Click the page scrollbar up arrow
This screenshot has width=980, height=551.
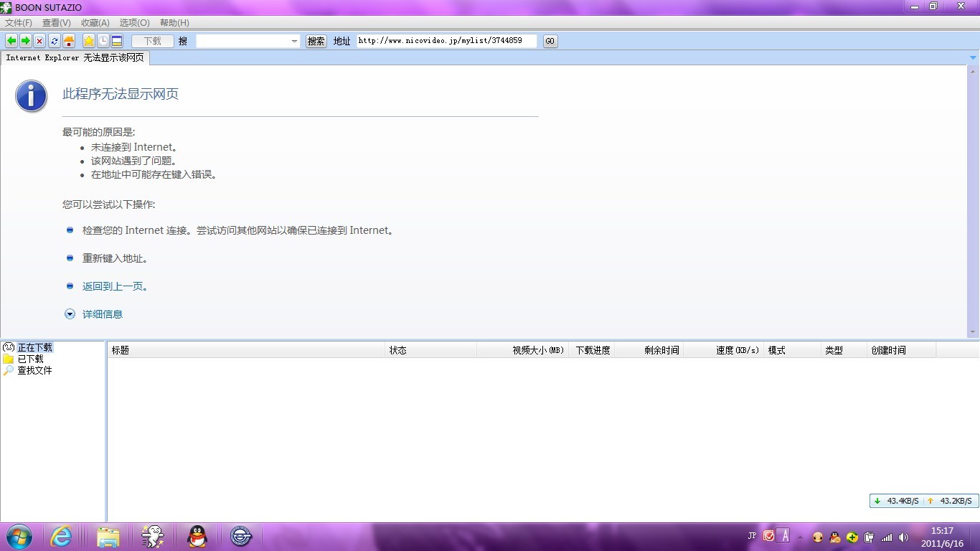(973, 71)
